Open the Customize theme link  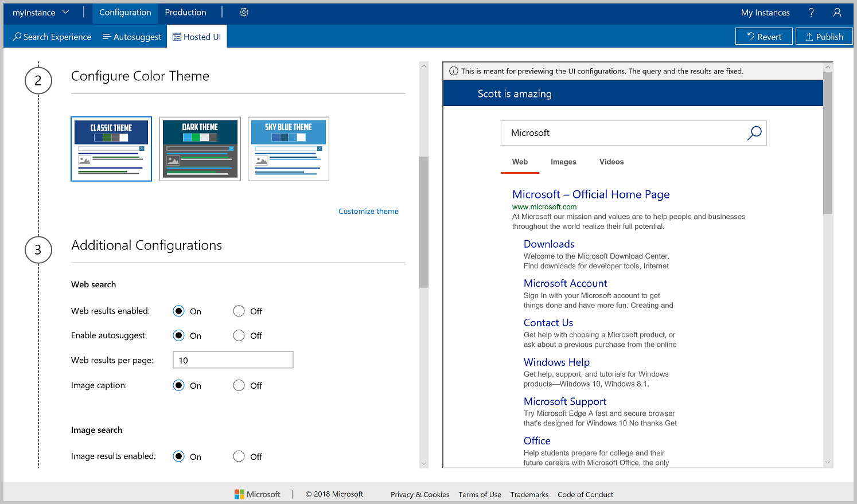point(368,211)
